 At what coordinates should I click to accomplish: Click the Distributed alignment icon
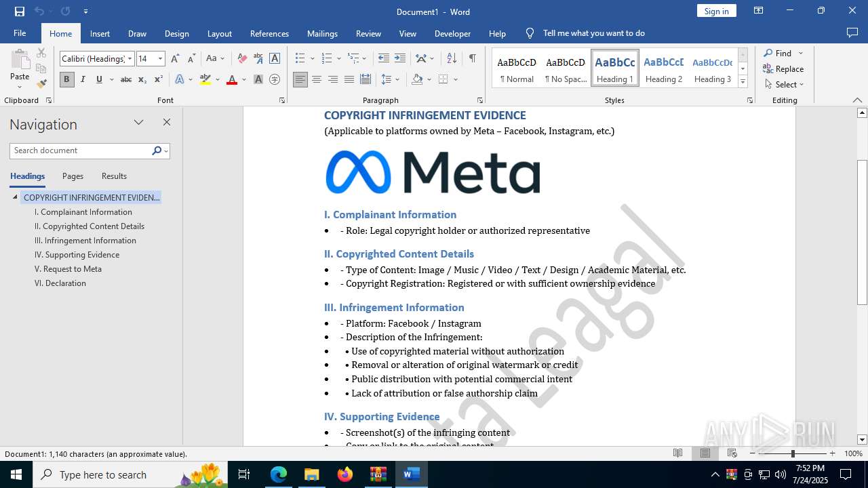tap(366, 80)
